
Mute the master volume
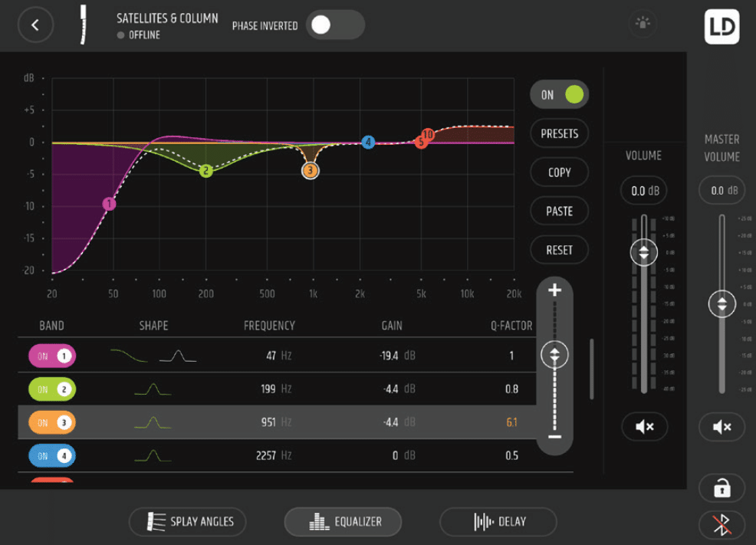point(721,427)
